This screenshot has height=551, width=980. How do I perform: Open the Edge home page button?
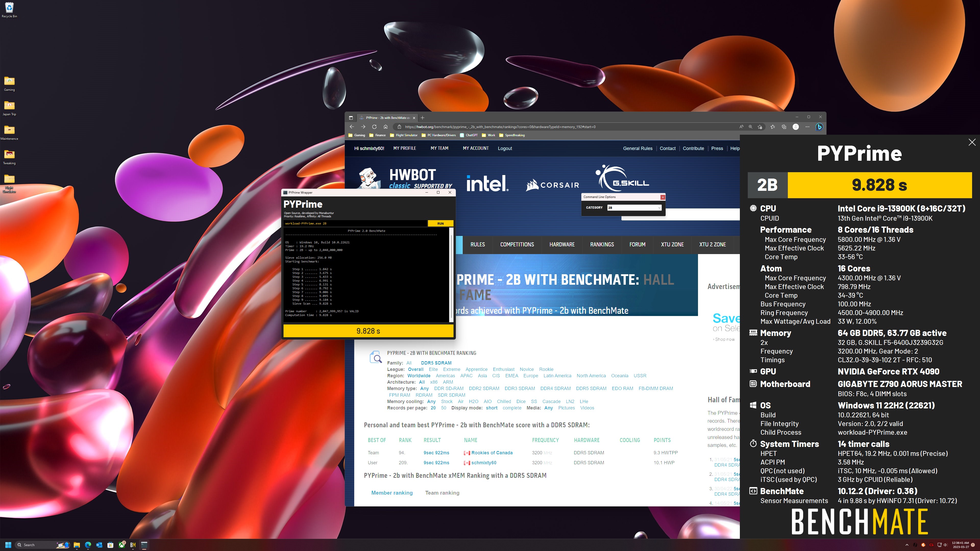385,127
